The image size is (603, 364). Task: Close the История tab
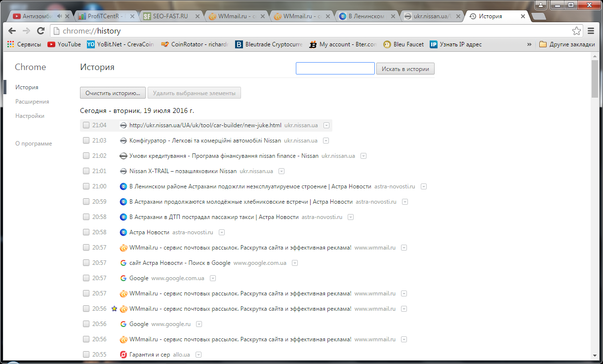point(523,16)
